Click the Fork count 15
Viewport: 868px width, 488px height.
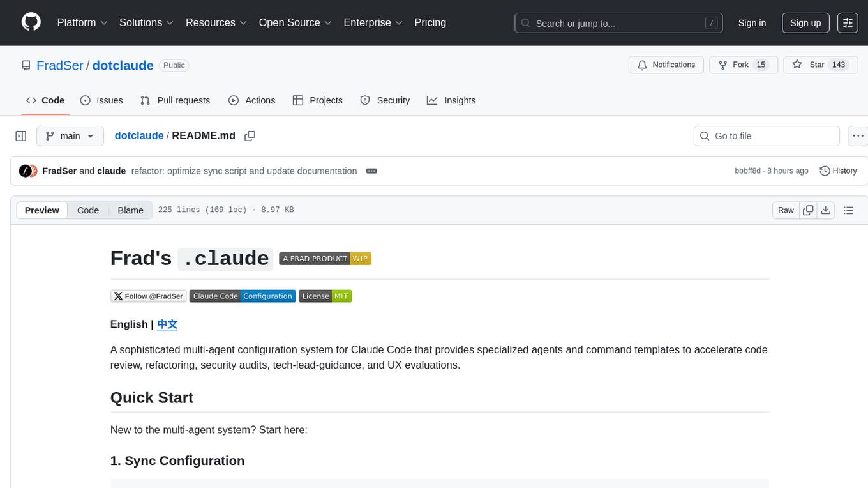coord(760,65)
